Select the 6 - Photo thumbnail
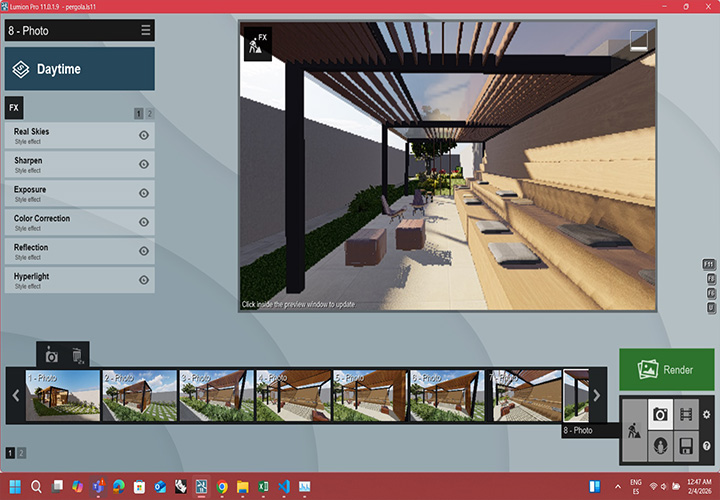720x500 pixels. pos(447,396)
